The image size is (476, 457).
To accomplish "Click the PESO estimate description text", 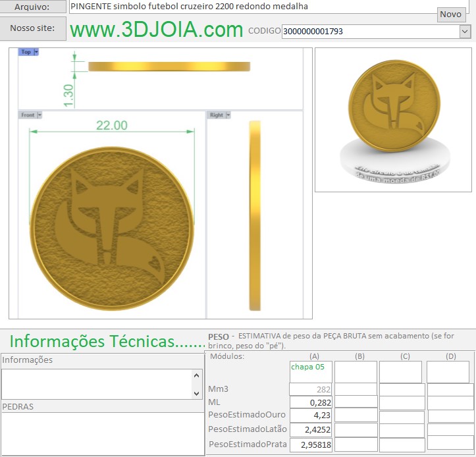I will [331, 340].
